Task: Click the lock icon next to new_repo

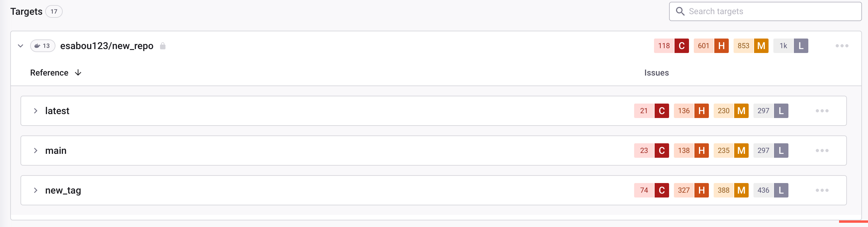Action: (x=163, y=46)
